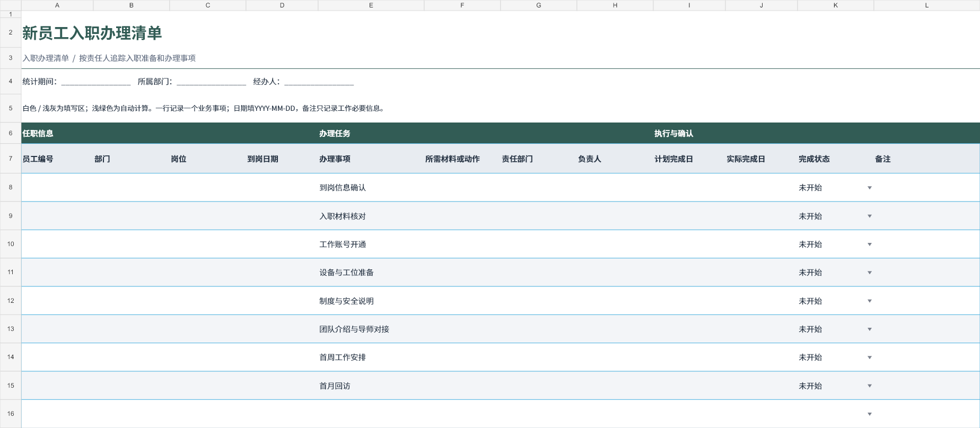The width and height of the screenshot is (980, 428).
Task: Select row 8 header
Action: tap(11, 187)
